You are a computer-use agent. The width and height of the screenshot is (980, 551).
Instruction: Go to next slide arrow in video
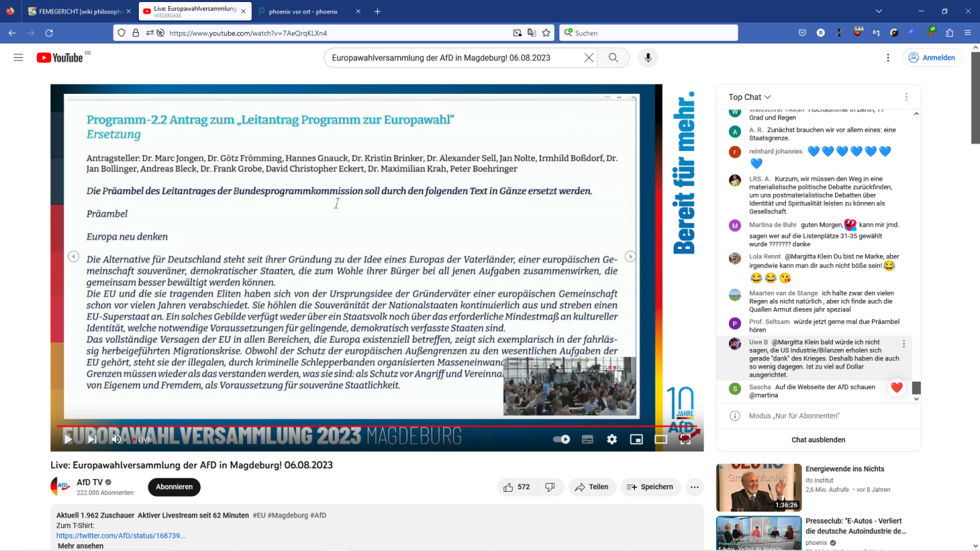click(631, 256)
